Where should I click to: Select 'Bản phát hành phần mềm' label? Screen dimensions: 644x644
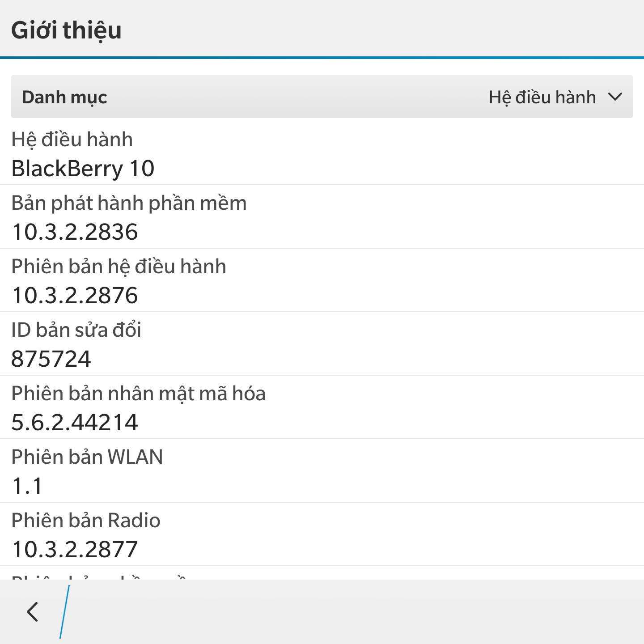[x=129, y=203]
